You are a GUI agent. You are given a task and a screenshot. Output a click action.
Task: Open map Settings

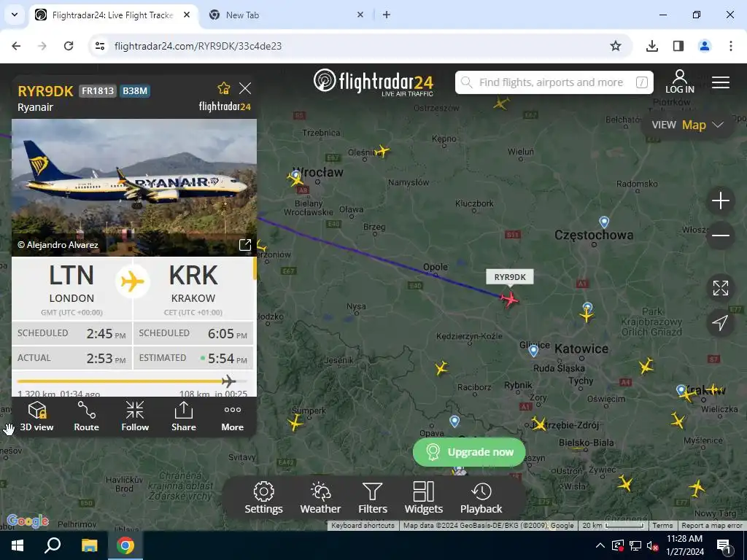click(x=263, y=498)
